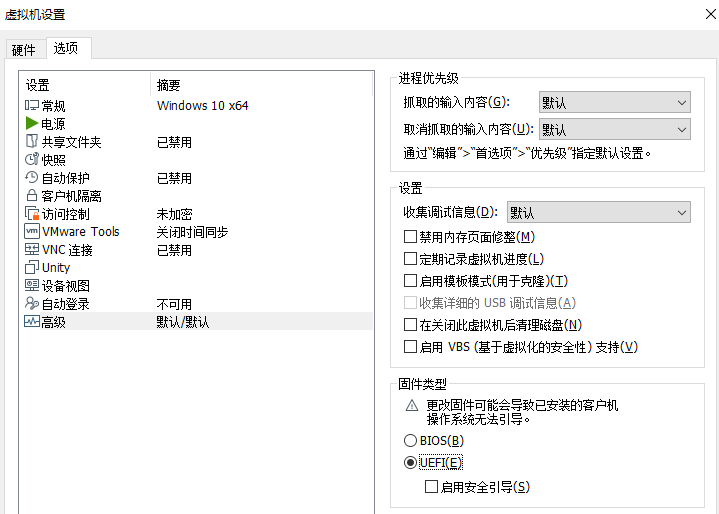Select 设备视图 row text
This screenshot has height=514, width=719.
(x=66, y=286)
